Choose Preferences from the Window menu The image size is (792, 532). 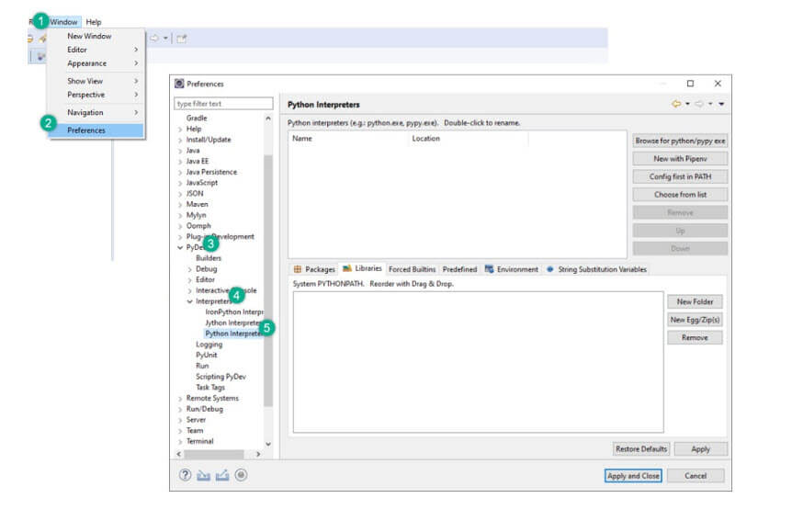(x=86, y=130)
